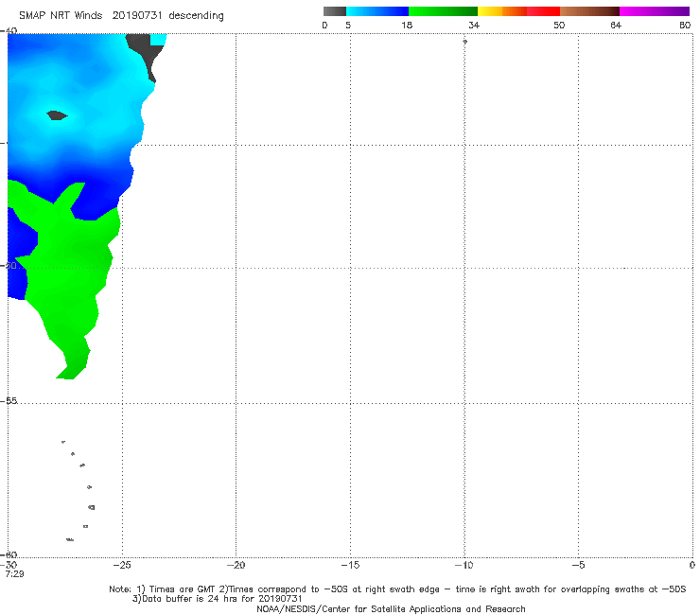Click the word 'descending' in the title
Screen dimensions: 700x615
point(196,16)
